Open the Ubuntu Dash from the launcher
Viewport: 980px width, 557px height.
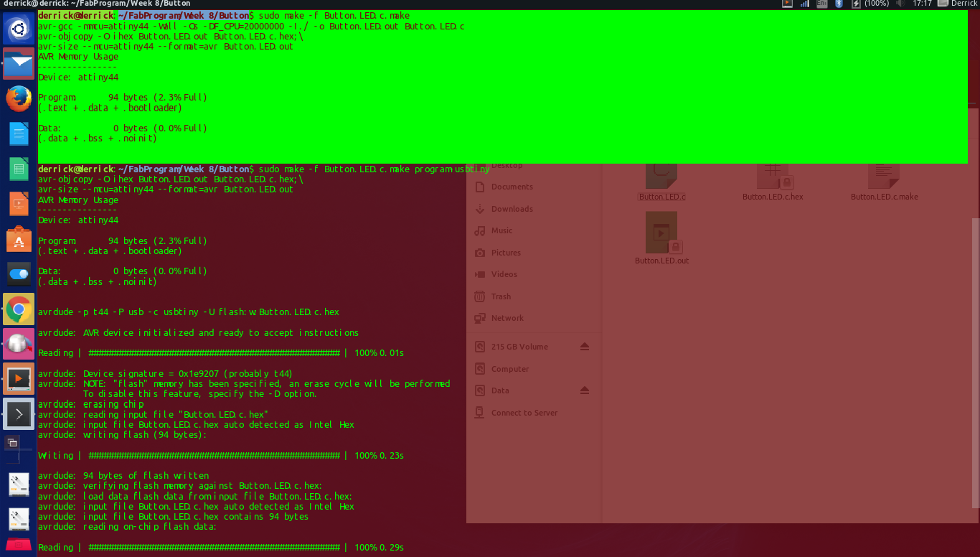tap(19, 29)
